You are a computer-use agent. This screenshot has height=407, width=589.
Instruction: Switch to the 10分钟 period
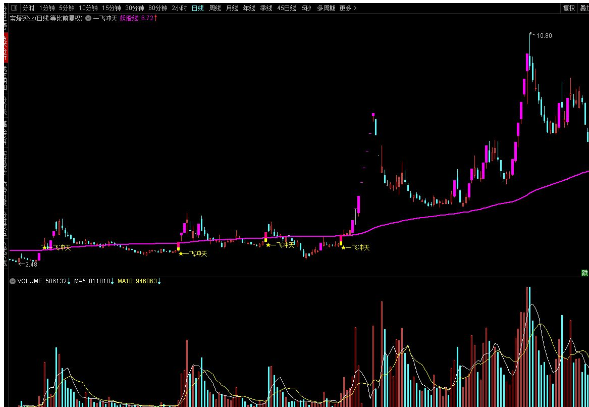pyautogui.click(x=88, y=8)
